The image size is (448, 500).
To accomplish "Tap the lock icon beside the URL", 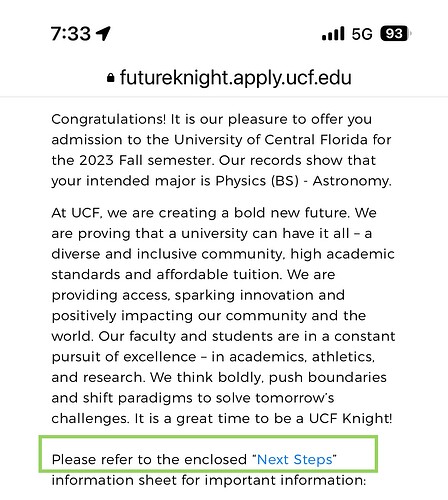I will click(x=111, y=78).
